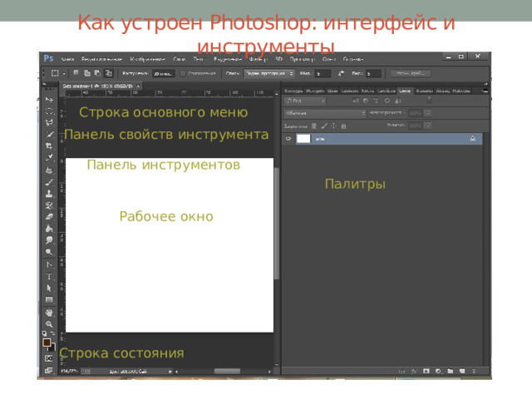Select the Eraser tool
Image resolution: width=532 pixels, height=399 pixels.
tap(50, 217)
